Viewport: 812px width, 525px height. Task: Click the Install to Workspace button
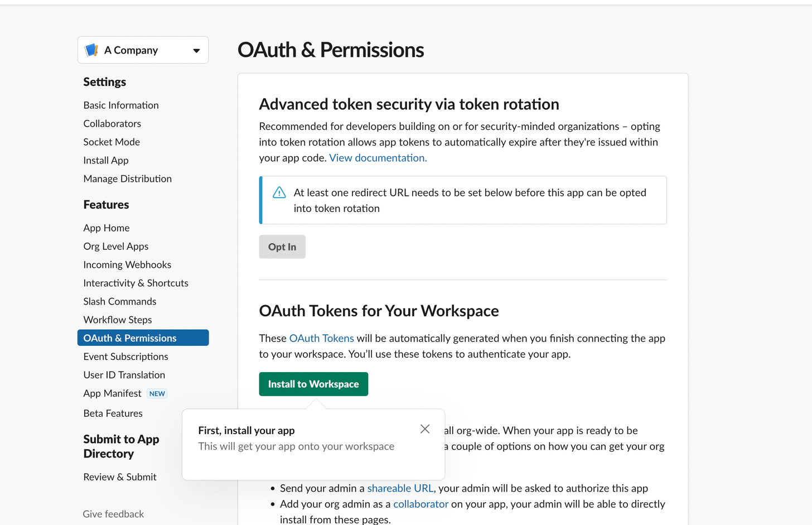313,384
